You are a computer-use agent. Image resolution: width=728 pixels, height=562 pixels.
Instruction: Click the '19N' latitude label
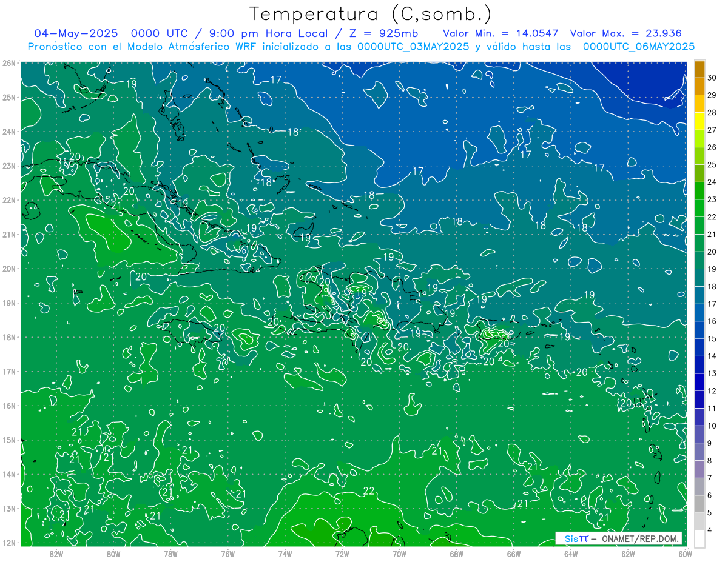click(x=8, y=303)
